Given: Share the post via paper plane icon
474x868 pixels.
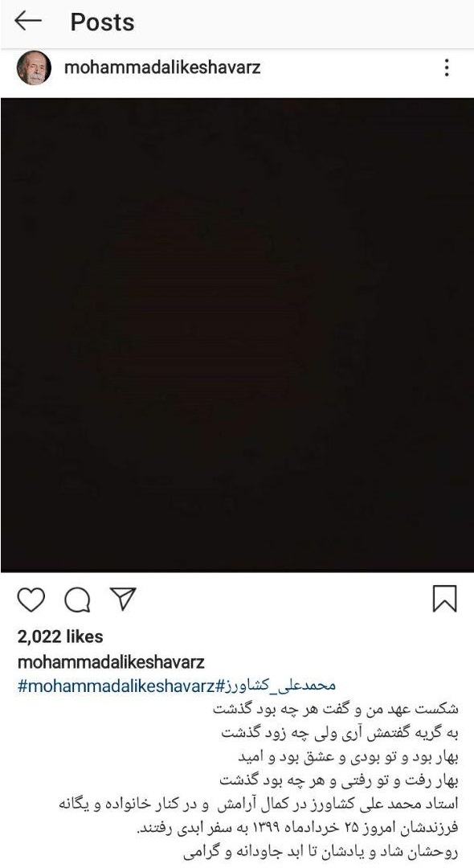Looking at the screenshot, I should pyautogui.click(x=123, y=599).
